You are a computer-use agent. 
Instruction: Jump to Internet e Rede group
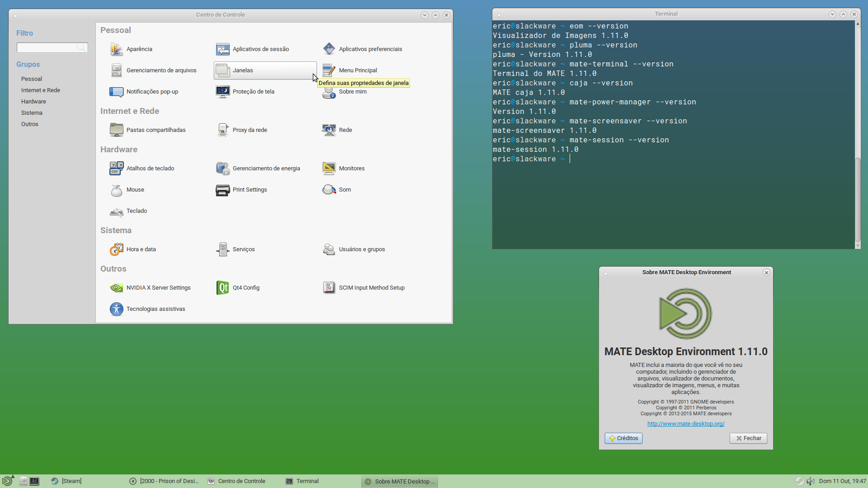click(x=41, y=90)
